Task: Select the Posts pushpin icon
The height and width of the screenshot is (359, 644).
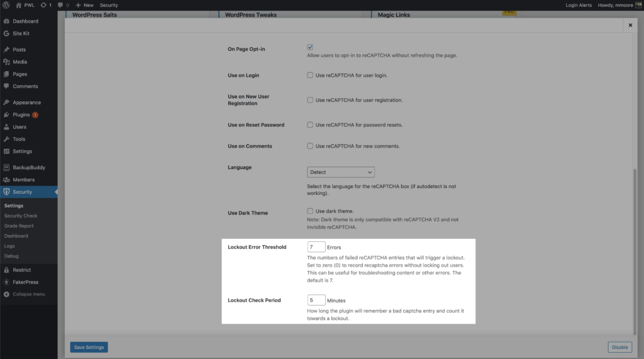Action: point(6,49)
